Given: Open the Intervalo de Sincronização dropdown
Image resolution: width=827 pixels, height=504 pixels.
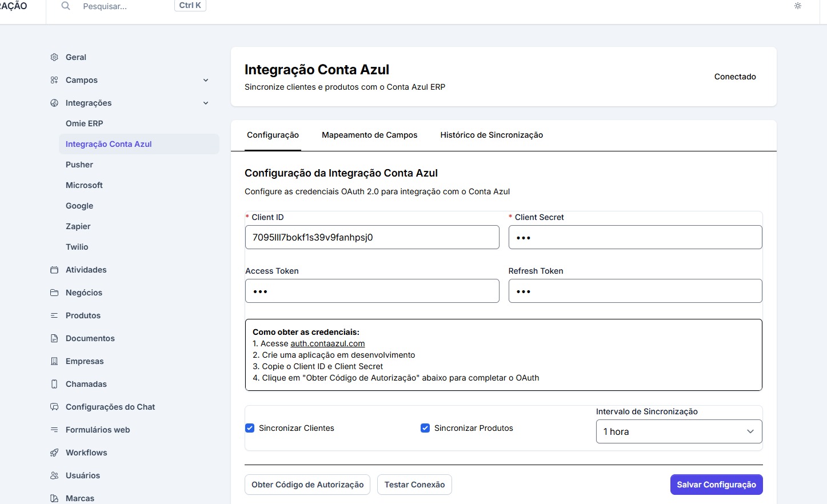Looking at the screenshot, I should pos(678,431).
